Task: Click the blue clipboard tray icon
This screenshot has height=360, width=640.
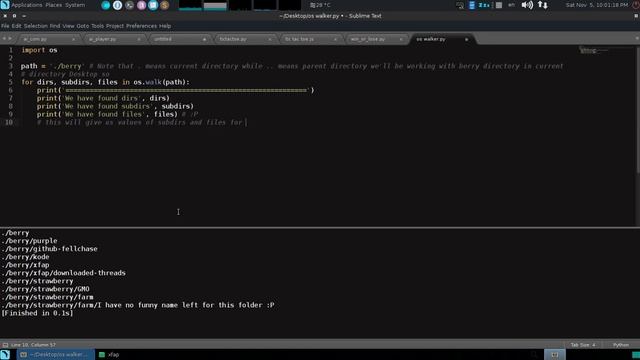Action: [472, 5]
